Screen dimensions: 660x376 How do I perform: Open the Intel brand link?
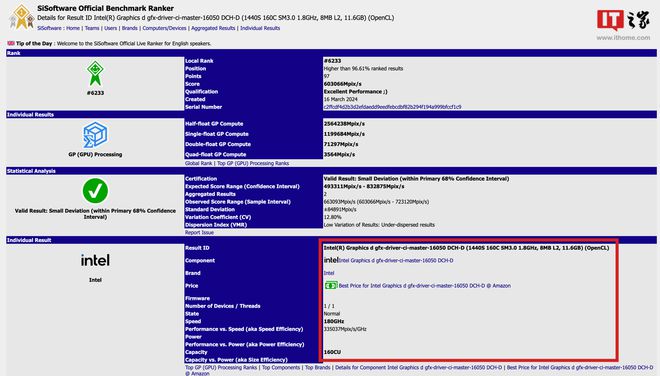[x=329, y=273]
